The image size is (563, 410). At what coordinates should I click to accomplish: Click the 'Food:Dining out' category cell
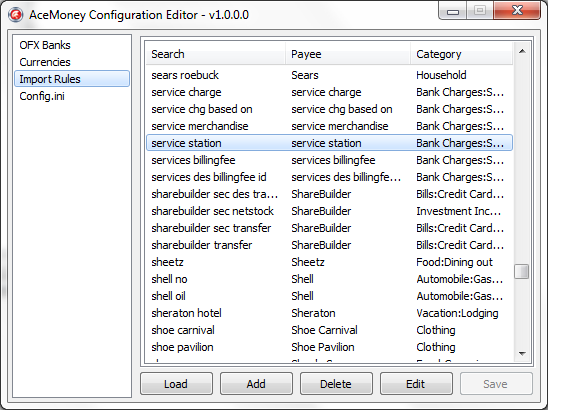(x=455, y=262)
